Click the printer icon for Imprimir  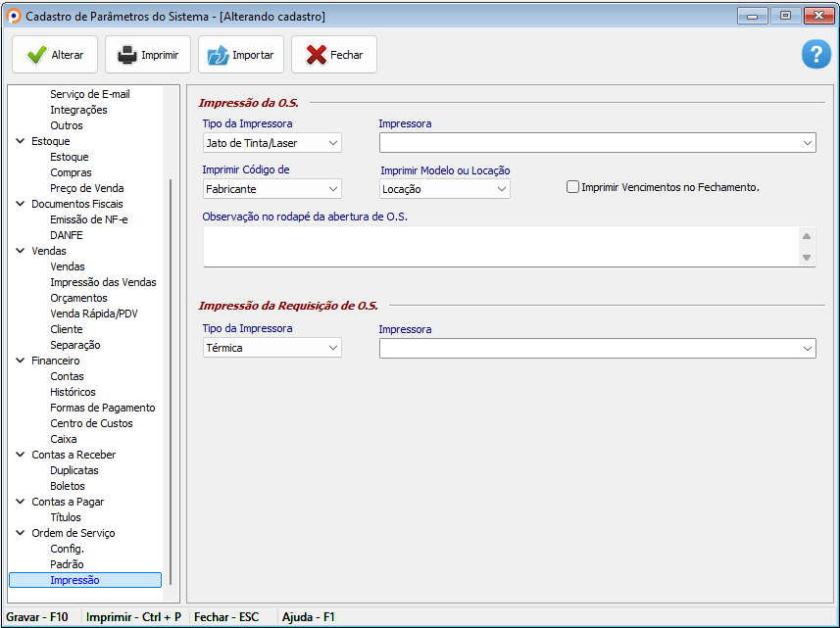[x=127, y=55]
